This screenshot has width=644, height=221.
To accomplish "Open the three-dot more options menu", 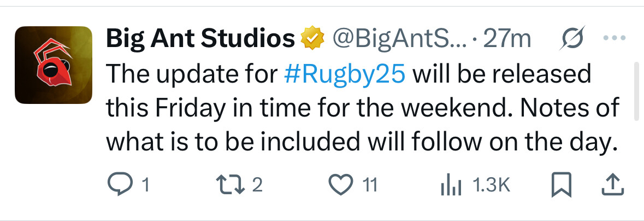I will [615, 38].
